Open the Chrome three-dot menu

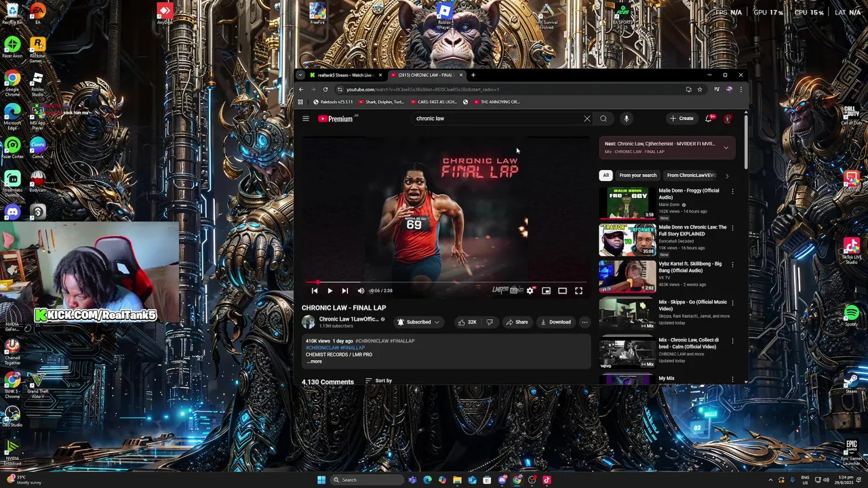coord(741,89)
